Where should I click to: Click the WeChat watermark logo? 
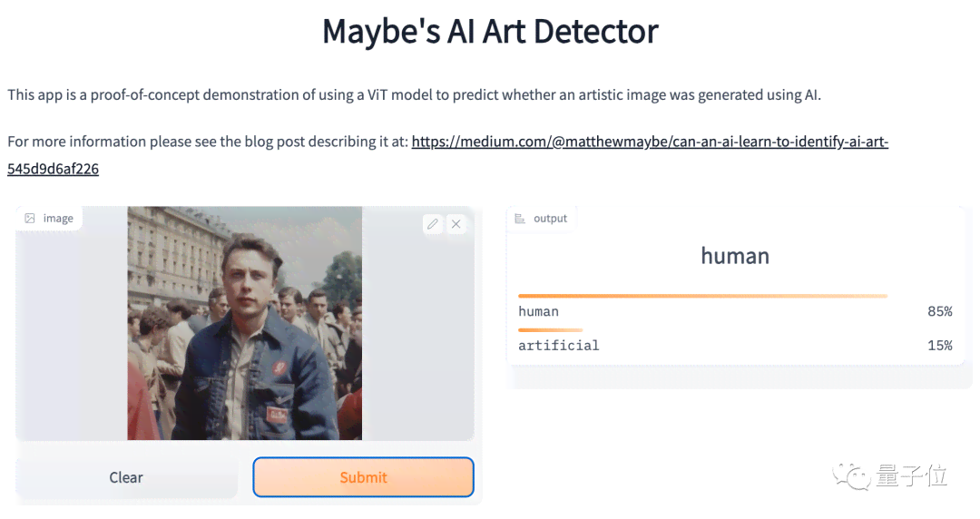(850, 477)
